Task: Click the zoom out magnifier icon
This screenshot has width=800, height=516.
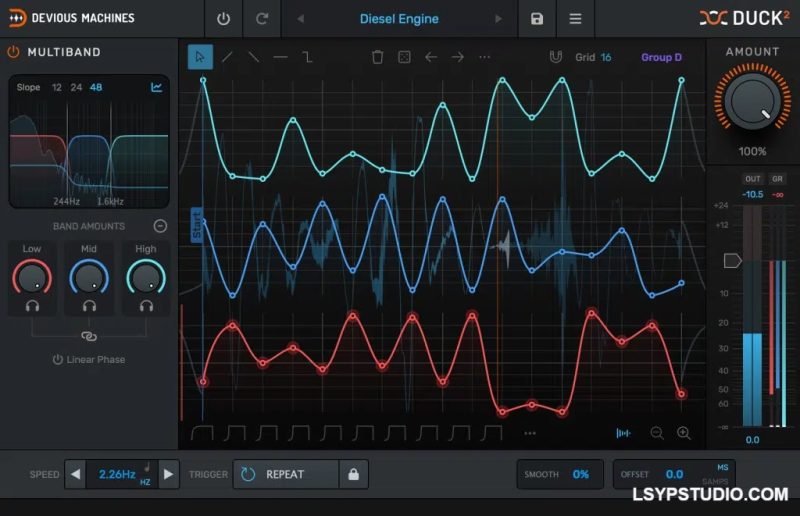Action: point(657,433)
